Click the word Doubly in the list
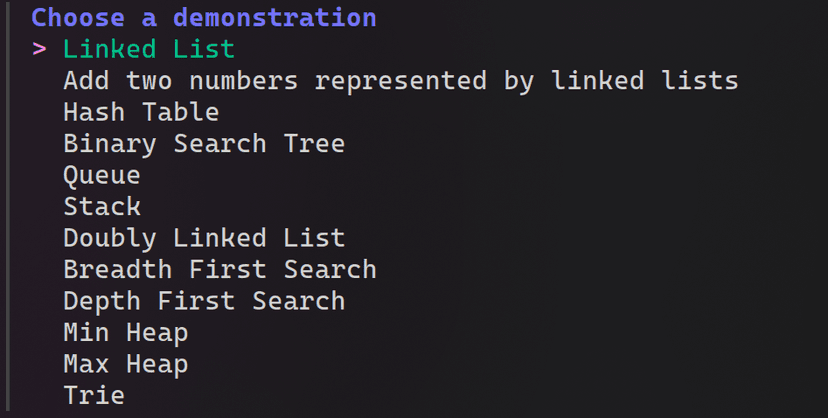The image size is (828, 418). click(110, 238)
